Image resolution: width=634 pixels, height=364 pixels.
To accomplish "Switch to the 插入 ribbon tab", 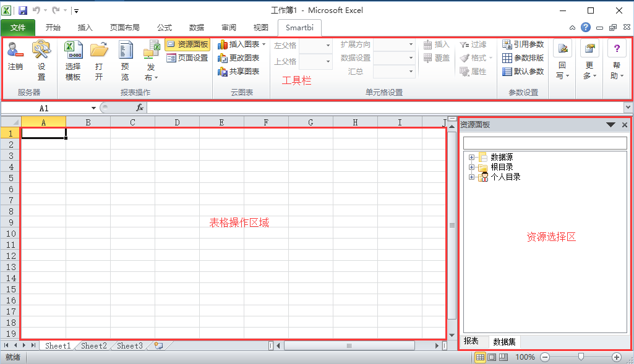I will click(85, 27).
